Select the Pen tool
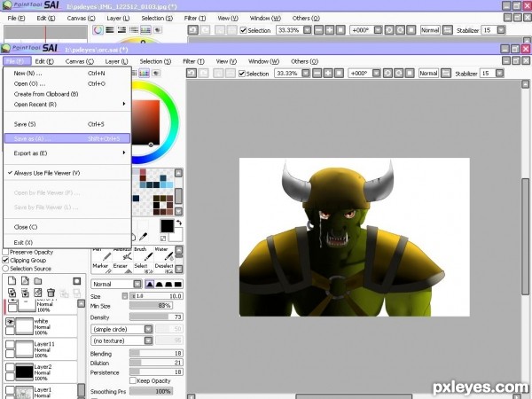The width and height of the screenshot is (532, 399). [101, 254]
